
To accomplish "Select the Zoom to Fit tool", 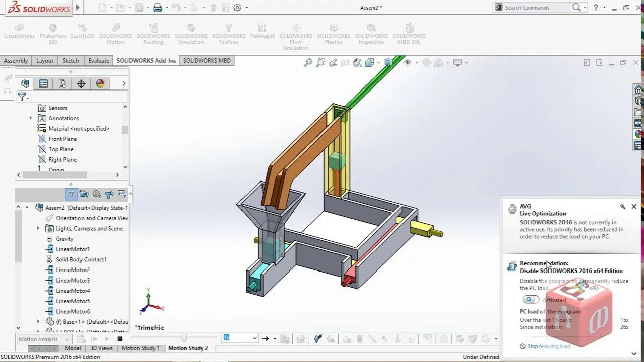I will click(308, 63).
